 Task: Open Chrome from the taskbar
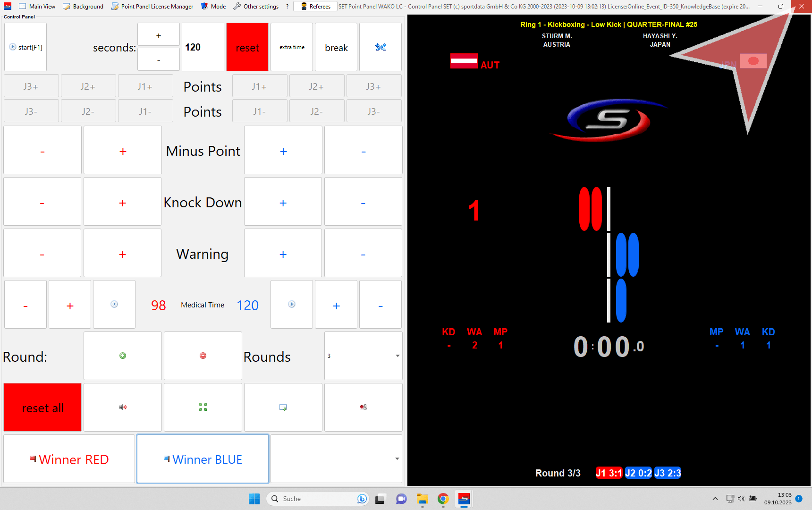point(443,499)
